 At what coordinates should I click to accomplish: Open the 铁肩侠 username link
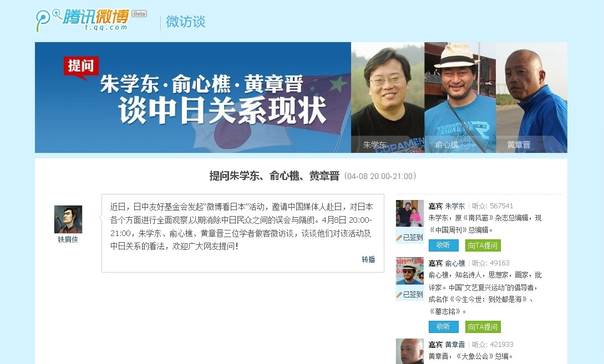click(68, 239)
